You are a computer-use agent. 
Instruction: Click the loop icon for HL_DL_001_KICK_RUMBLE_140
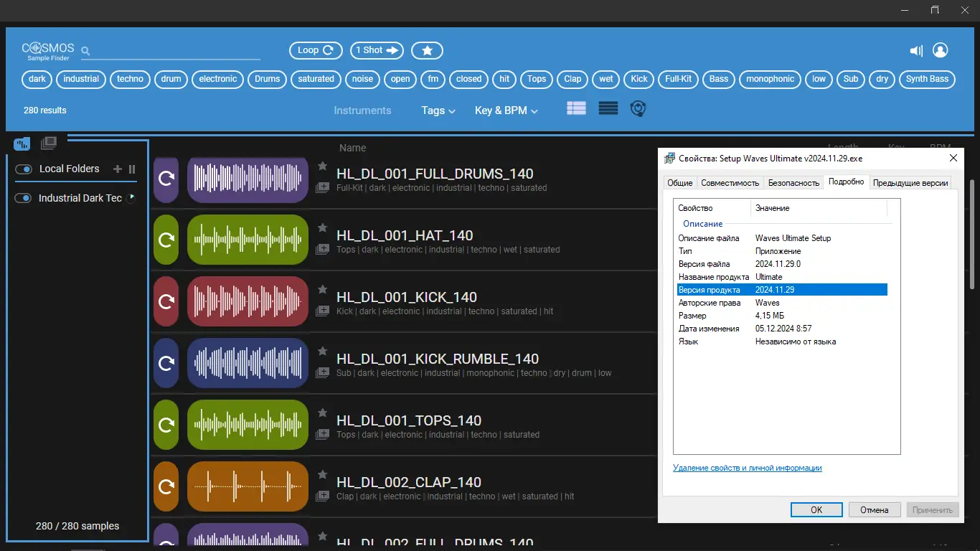click(x=166, y=363)
